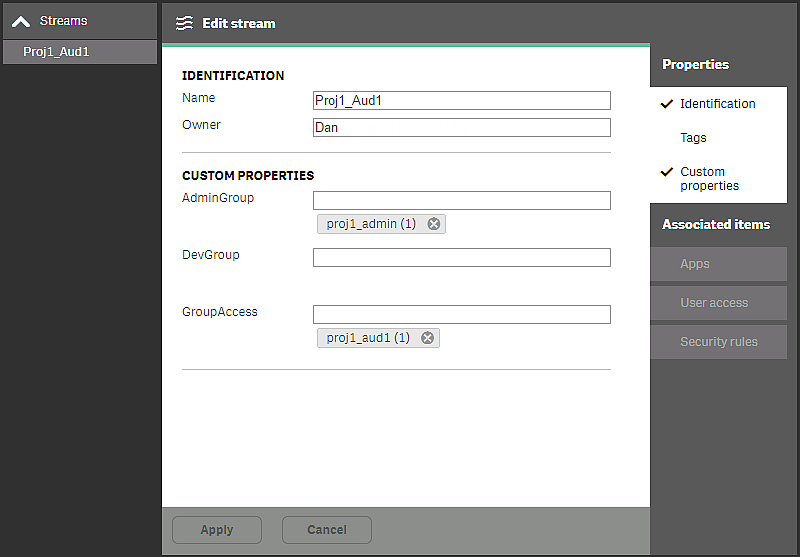This screenshot has height=557, width=800.
Task: Remove the proj1_admin tag
Action: [x=434, y=224]
